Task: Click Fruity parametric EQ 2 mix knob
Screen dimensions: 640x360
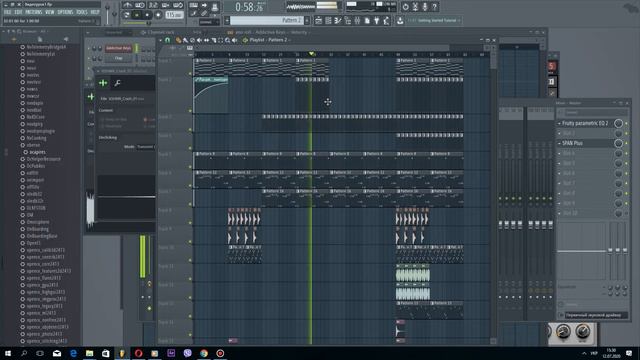Action: tap(618, 123)
